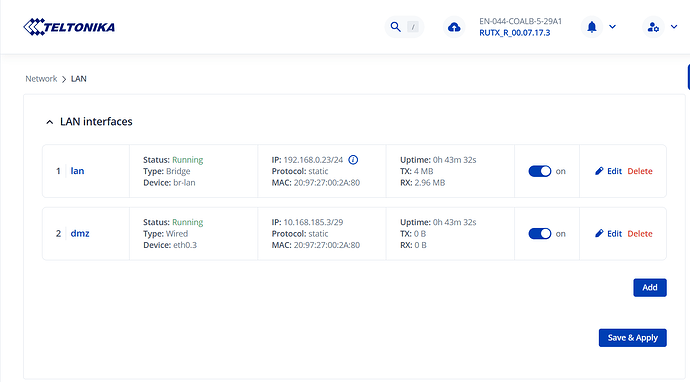The height and width of the screenshot is (382, 690).
Task: Click Save & Apply
Action: [633, 338]
